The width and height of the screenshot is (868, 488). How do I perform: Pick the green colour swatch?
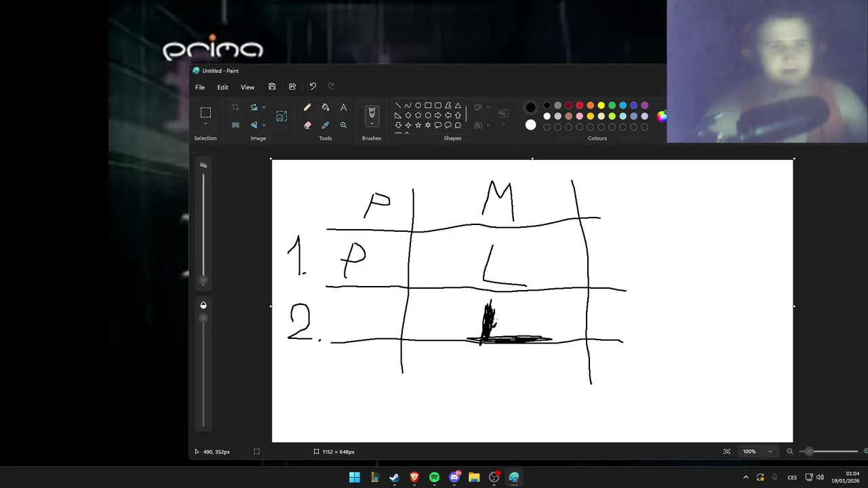click(x=612, y=106)
